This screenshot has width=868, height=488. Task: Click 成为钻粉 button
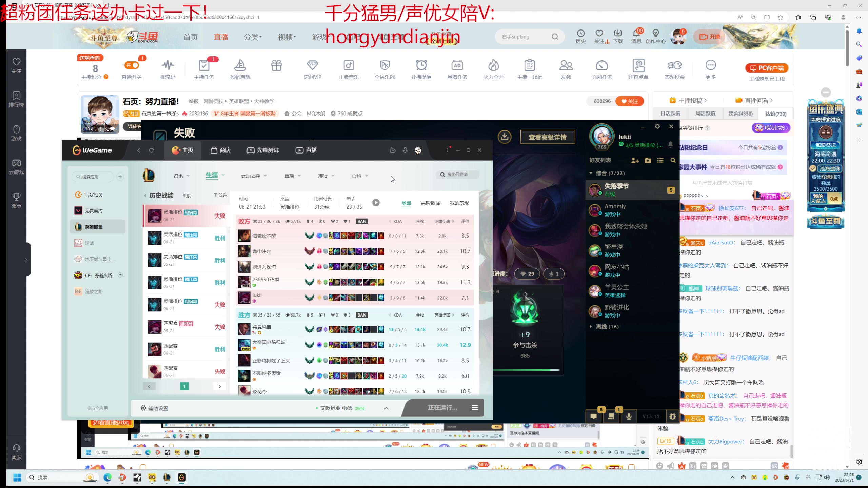(x=771, y=128)
